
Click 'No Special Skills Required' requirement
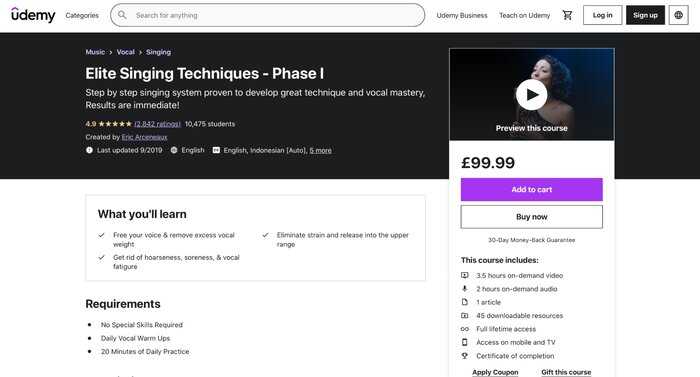142,325
